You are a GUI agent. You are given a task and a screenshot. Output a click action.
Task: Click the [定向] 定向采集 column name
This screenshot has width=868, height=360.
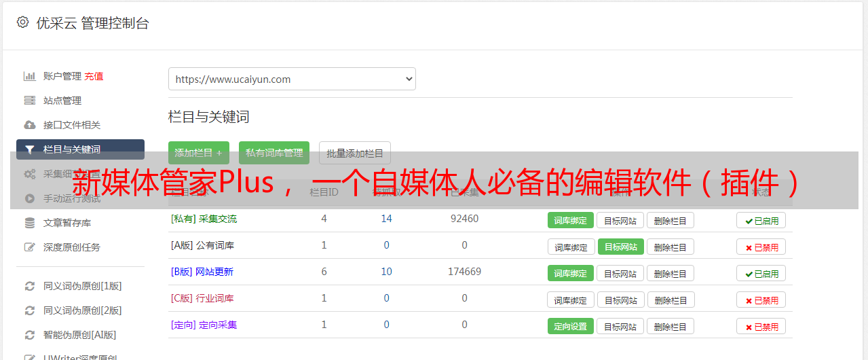(x=204, y=325)
